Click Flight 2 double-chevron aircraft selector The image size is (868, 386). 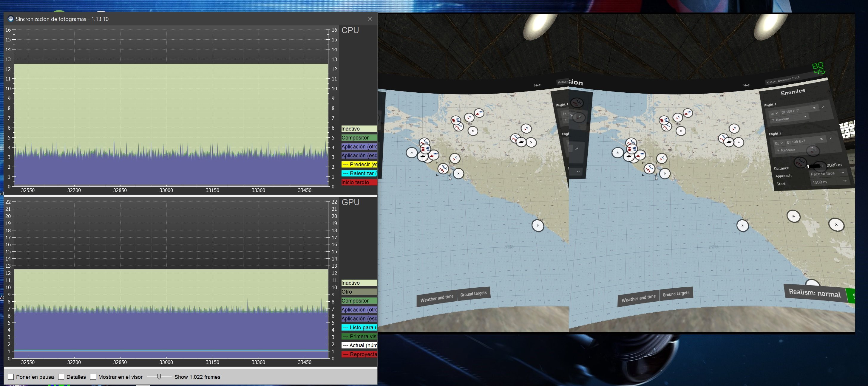(821, 139)
